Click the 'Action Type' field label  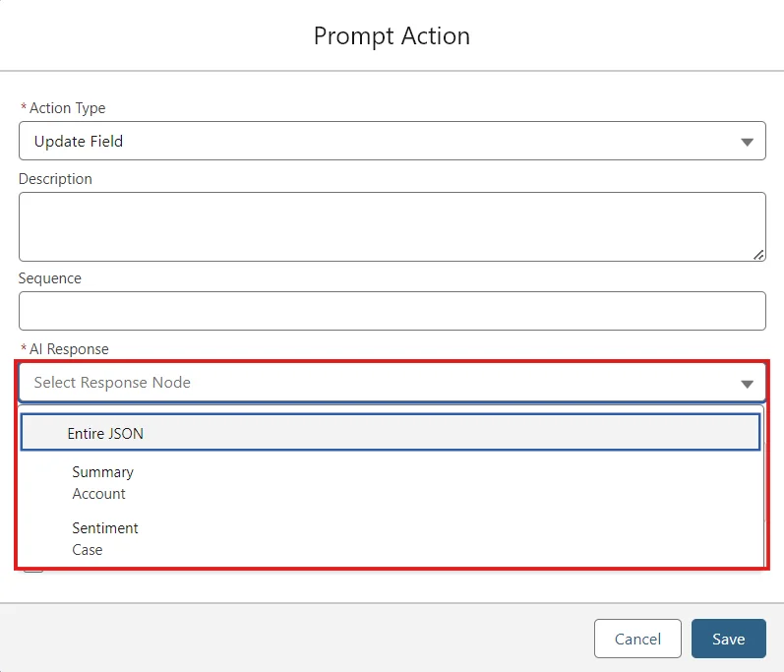[67, 108]
